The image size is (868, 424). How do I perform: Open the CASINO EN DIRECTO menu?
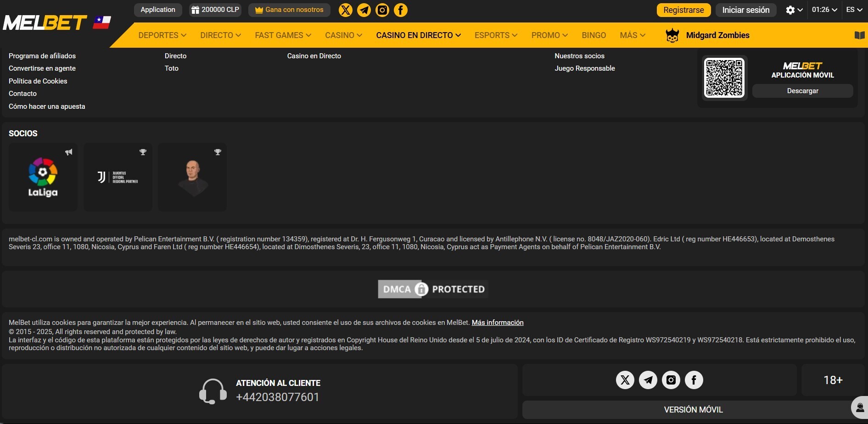click(418, 35)
